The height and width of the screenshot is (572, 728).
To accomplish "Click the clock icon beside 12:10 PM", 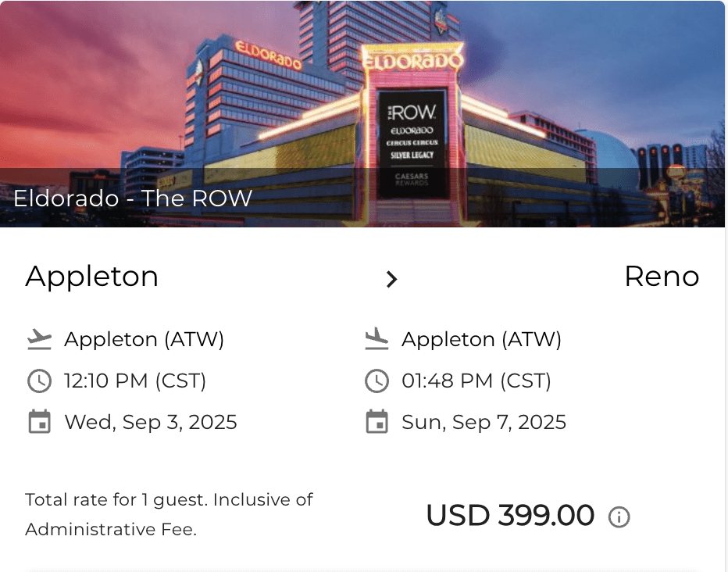I will [x=39, y=381].
